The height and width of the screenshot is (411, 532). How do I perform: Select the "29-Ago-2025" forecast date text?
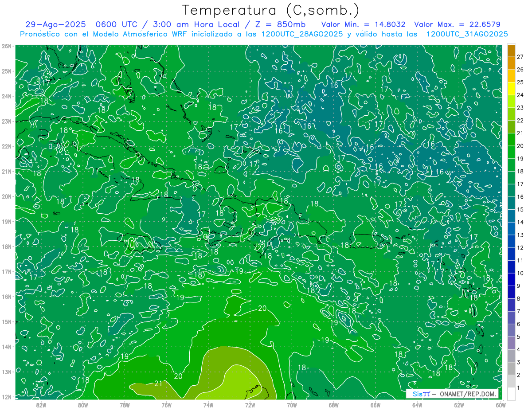[56, 24]
